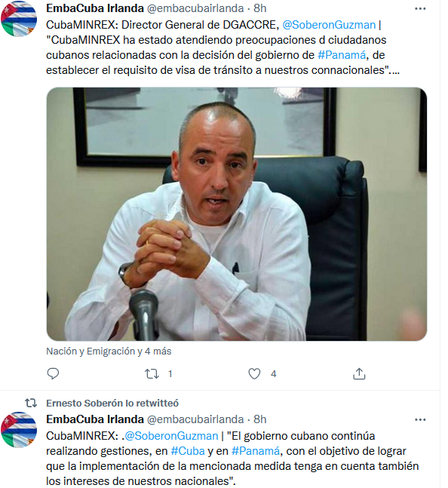Open EmbaCuba Irlanda avatar on second tweet
The height and width of the screenshot is (488, 448).
tap(19, 429)
